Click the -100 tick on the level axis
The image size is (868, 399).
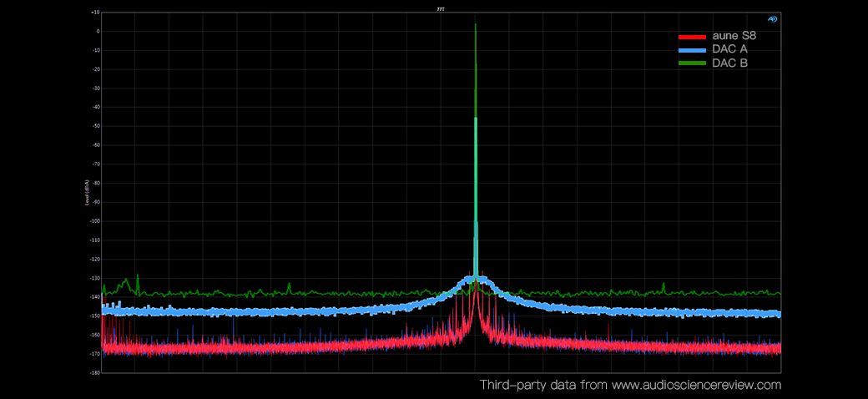coord(95,221)
